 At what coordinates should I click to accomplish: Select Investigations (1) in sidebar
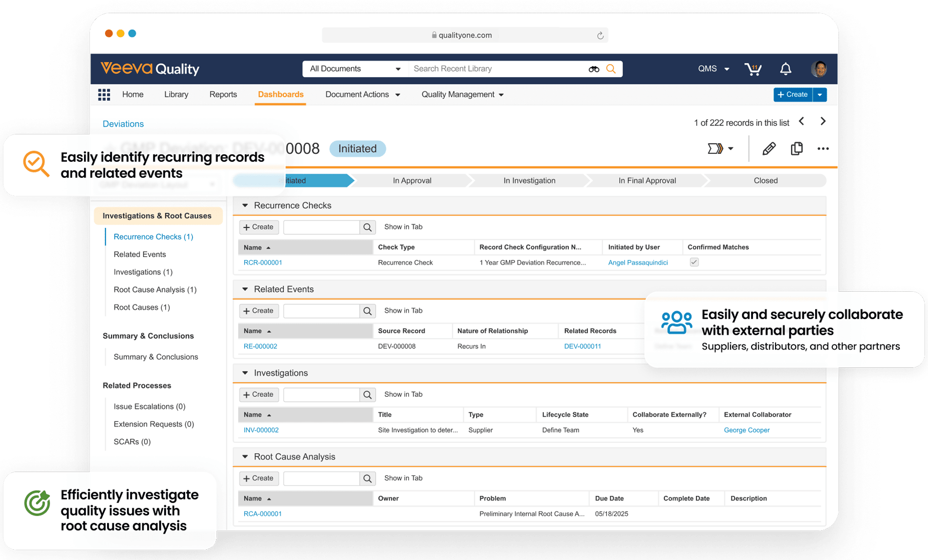pos(143,272)
